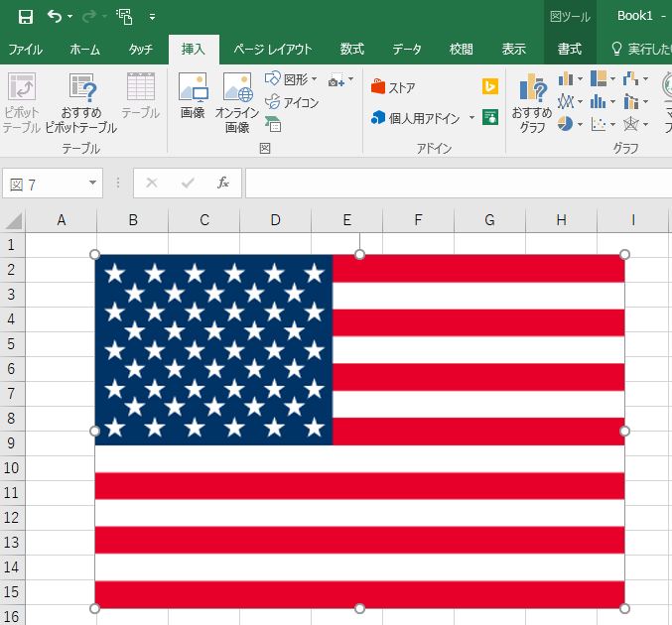
Task: Click the Undo arrow icon
Action: [55, 17]
